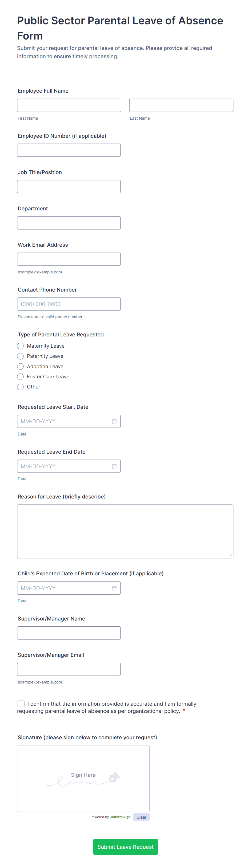Open Jotform Sign link
The image size is (248, 868).
(120, 817)
